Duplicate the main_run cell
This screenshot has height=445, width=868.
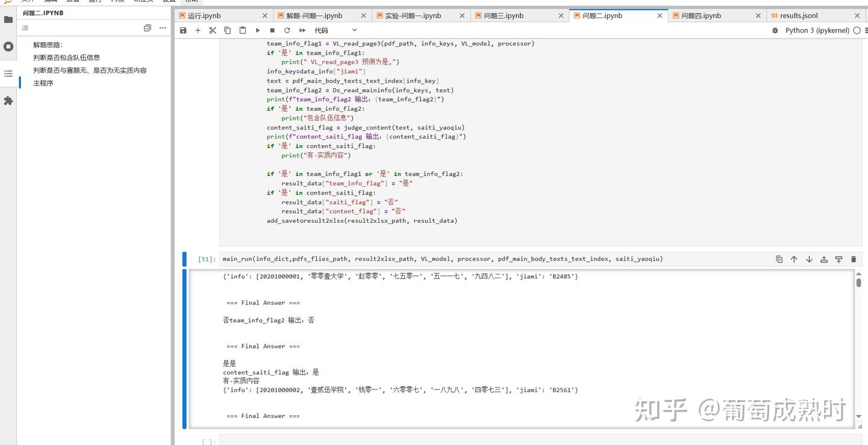(779, 259)
